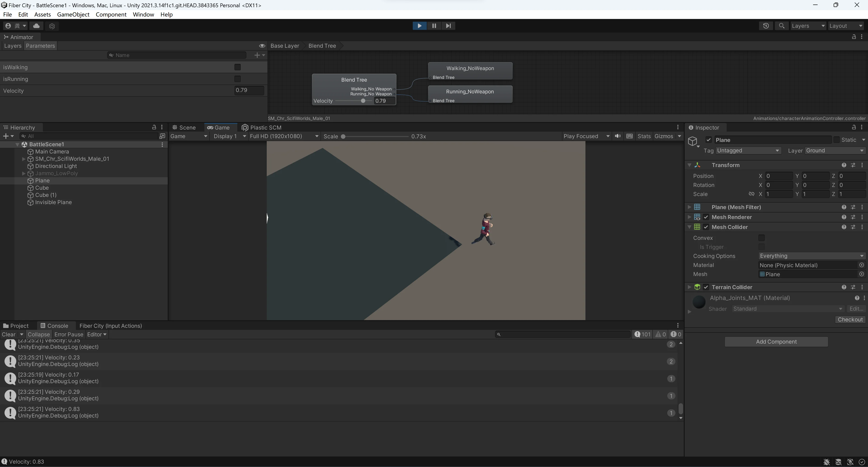Enable the Convex checkbox
Screen dimensions: 868x467
coord(761,238)
